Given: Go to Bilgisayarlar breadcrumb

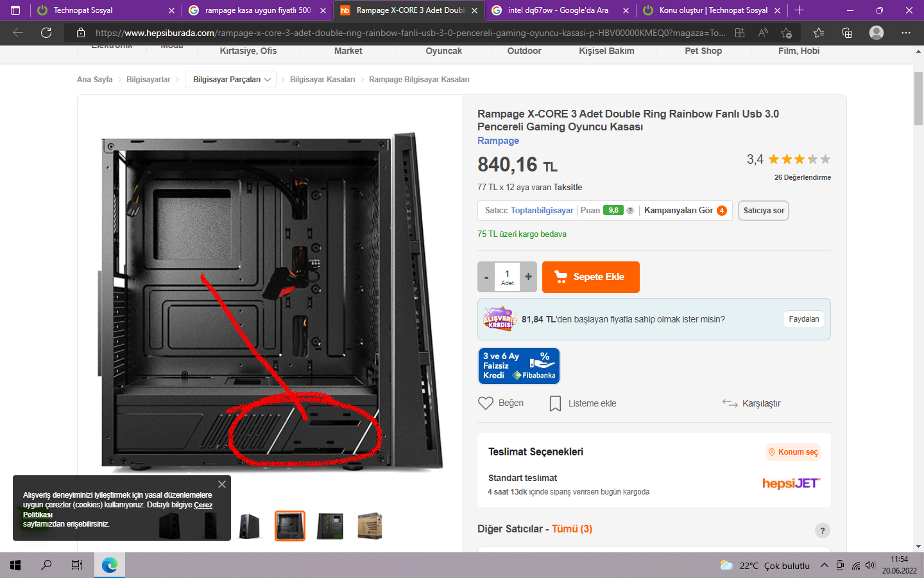Looking at the screenshot, I should [148, 80].
